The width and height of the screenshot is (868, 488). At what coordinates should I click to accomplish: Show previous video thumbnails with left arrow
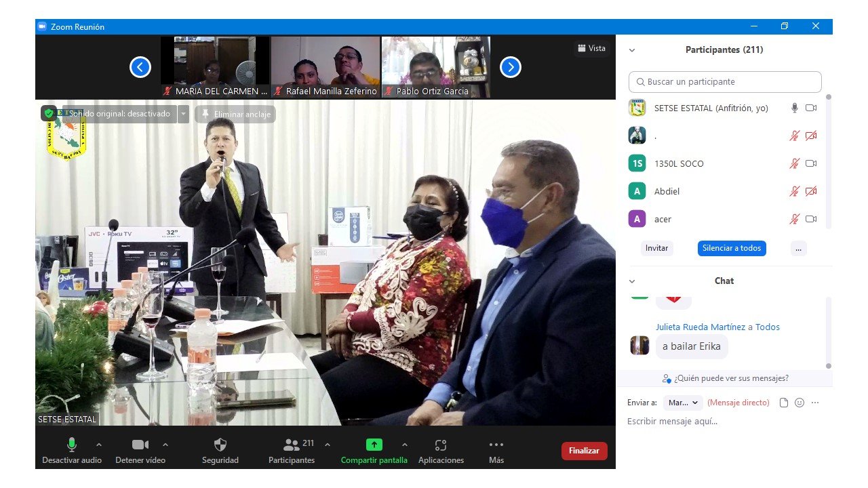140,67
